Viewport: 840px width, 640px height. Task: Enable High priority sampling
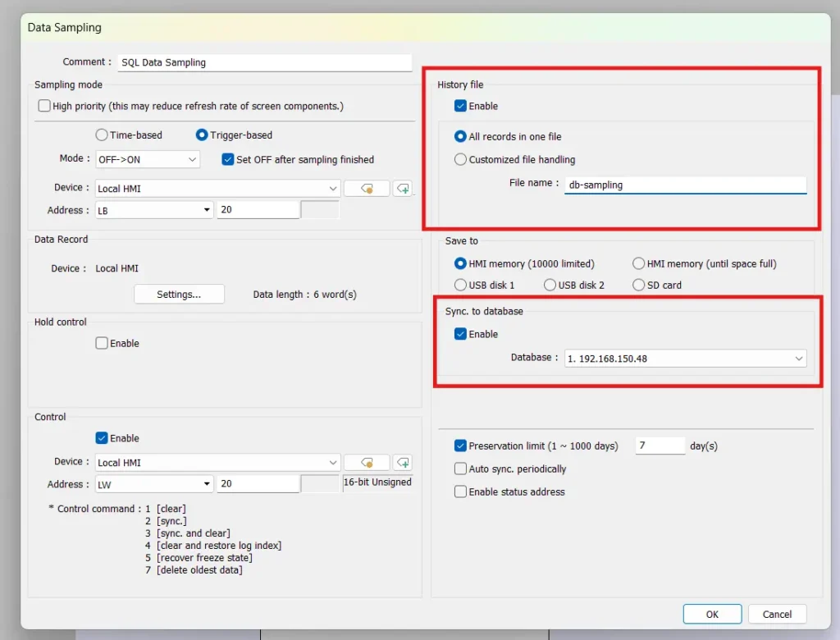pyautogui.click(x=43, y=106)
